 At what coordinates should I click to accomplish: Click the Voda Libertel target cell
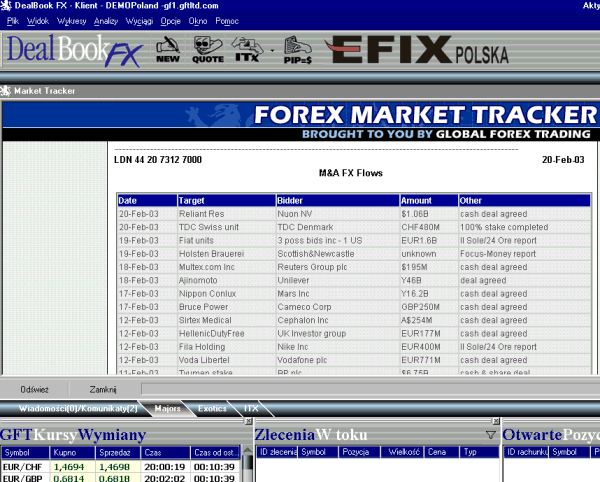pyautogui.click(x=227, y=360)
